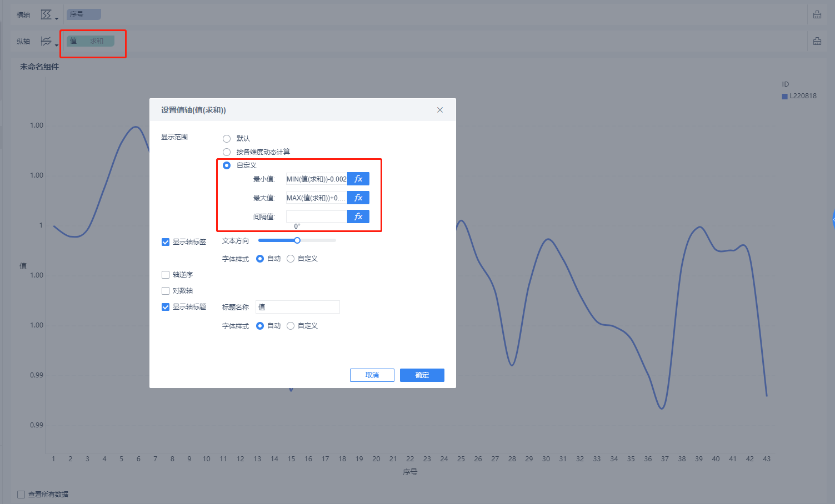Click the 值 求和 field pill in 纵轴

pyautogui.click(x=91, y=41)
